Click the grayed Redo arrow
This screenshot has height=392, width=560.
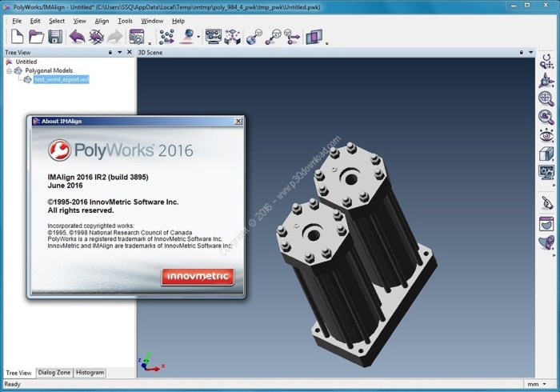(x=115, y=37)
